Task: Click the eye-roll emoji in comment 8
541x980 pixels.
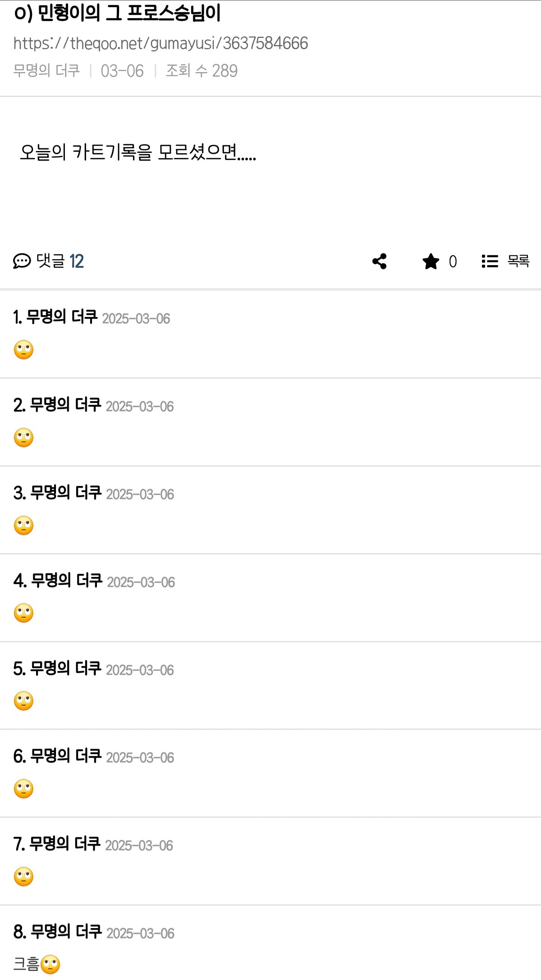Action: point(50,964)
